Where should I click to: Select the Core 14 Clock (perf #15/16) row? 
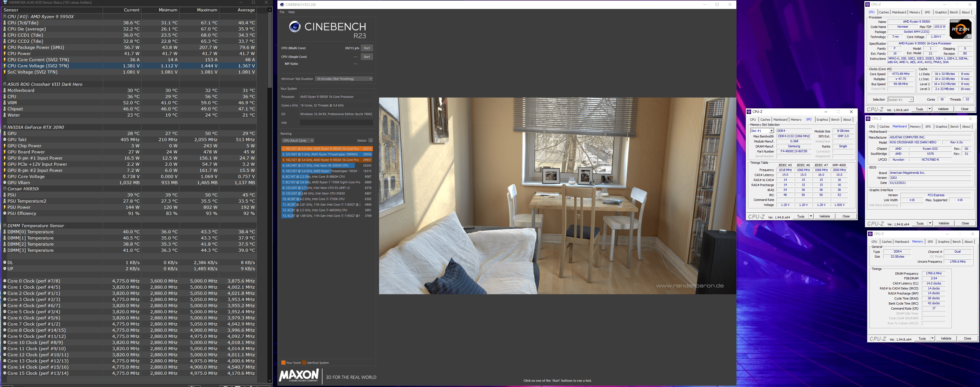click(x=129, y=367)
